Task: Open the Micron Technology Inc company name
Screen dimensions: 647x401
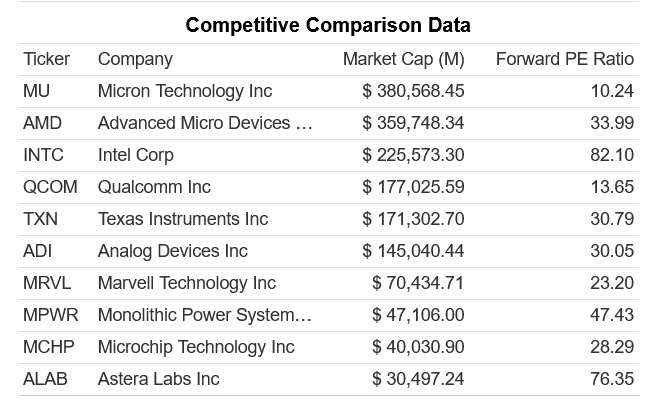Action: [185, 91]
